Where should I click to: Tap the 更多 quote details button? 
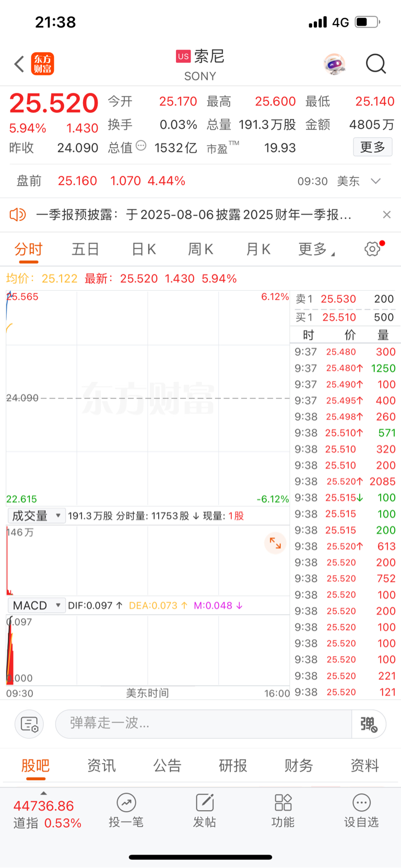(x=373, y=147)
